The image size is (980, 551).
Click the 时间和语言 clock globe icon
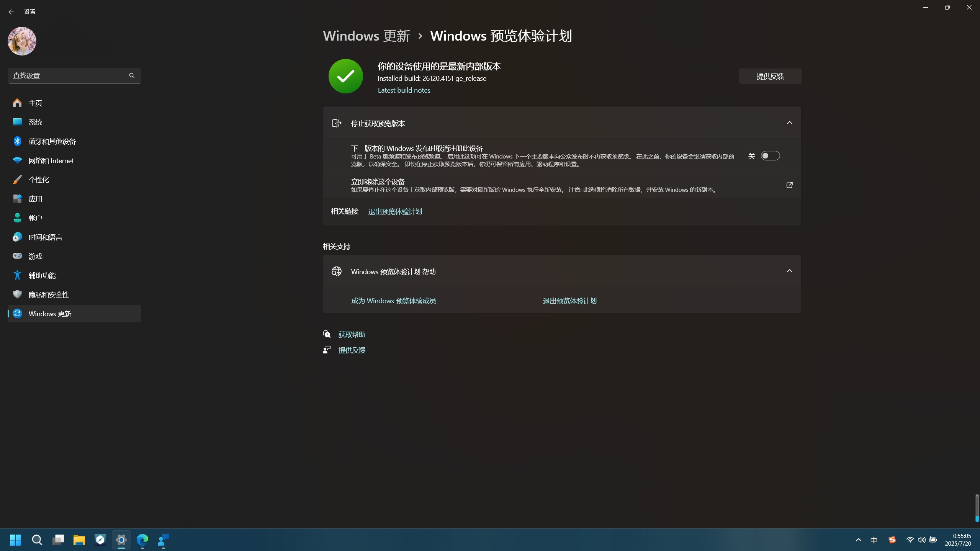point(17,237)
